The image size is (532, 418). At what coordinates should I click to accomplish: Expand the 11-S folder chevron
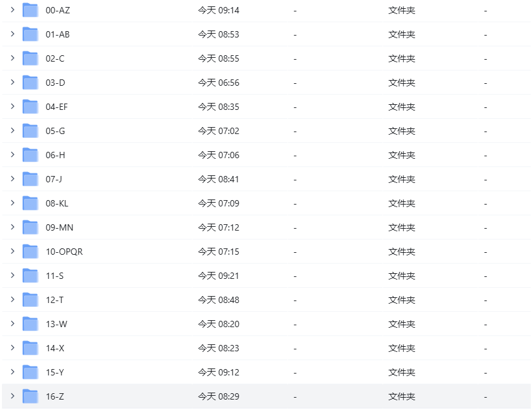(12, 275)
